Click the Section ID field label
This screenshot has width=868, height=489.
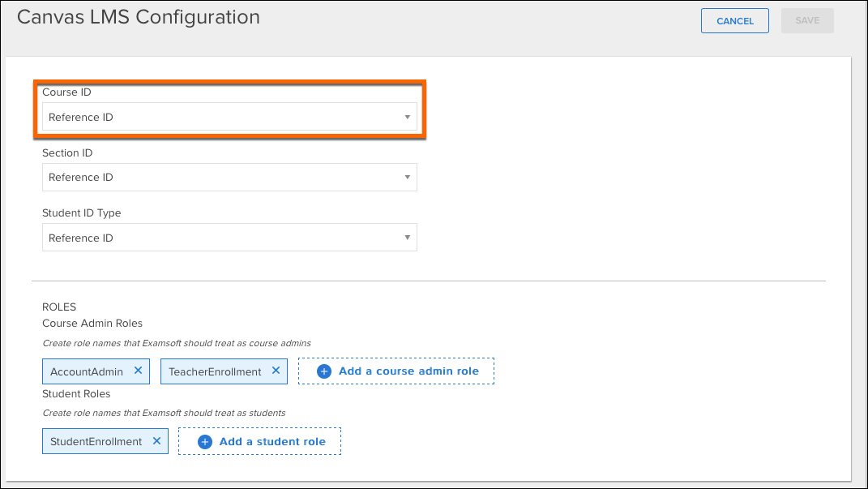coord(67,152)
